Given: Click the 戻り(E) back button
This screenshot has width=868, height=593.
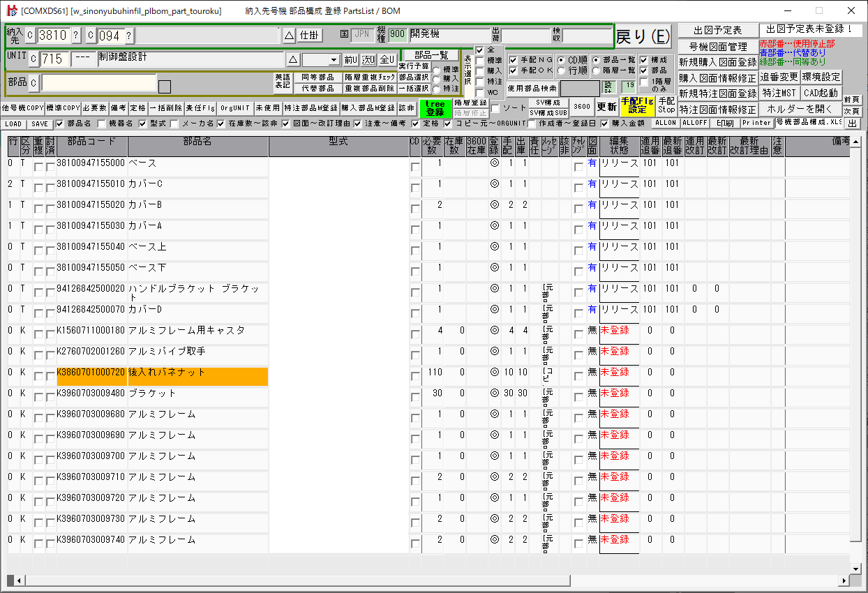Looking at the screenshot, I should tap(642, 36).
